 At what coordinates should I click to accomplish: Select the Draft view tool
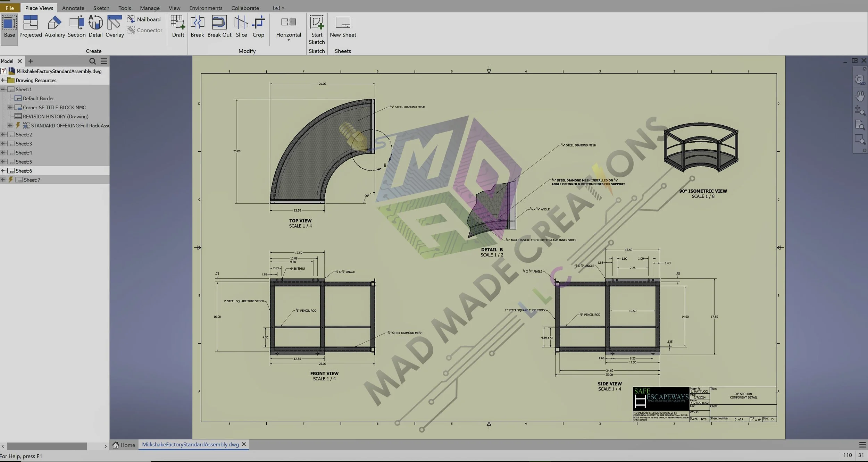(x=178, y=27)
